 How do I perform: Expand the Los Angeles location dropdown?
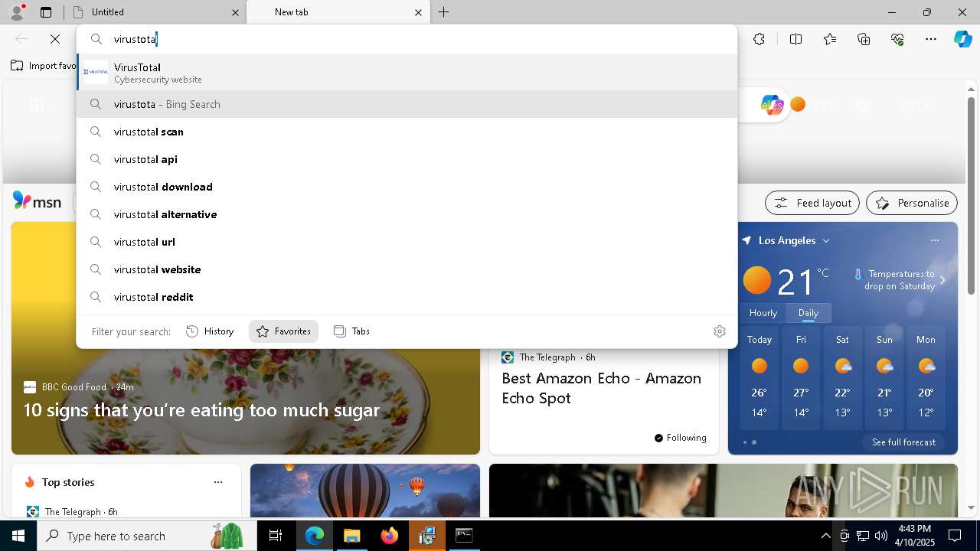coord(826,240)
